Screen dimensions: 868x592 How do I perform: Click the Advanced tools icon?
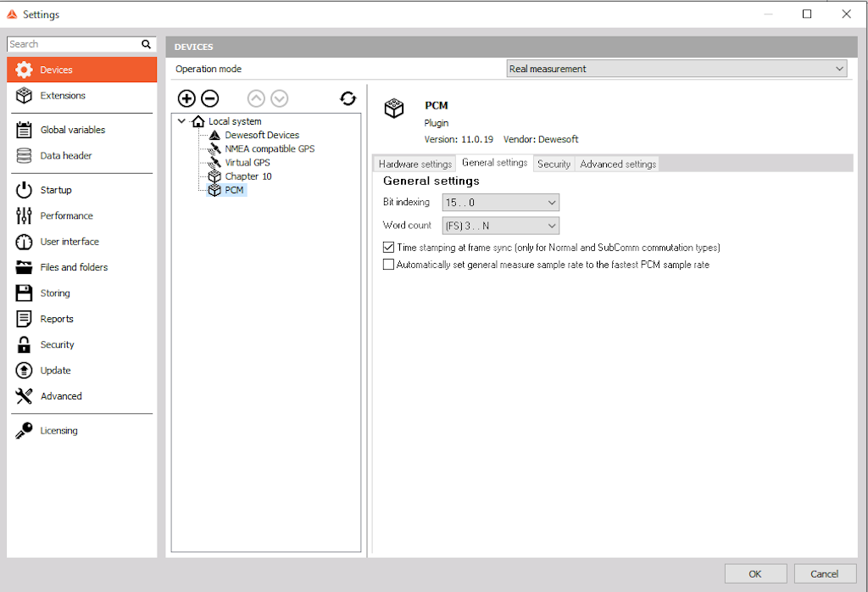[x=24, y=396]
